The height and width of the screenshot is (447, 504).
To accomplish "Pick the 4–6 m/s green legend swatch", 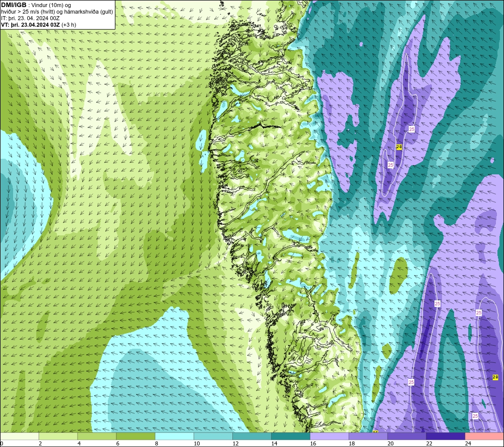I will click(x=97, y=436).
